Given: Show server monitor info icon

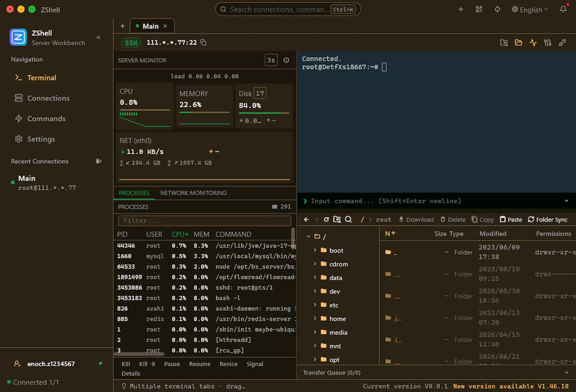Looking at the screenshot, I should pyautogui.click(x=286, y=60).
